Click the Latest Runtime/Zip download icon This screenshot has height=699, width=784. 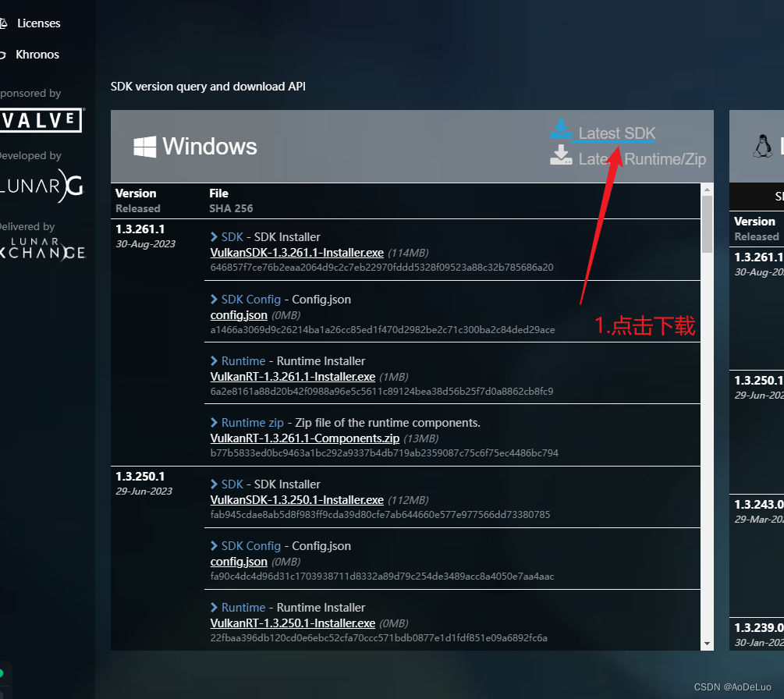tap(561, 155)
